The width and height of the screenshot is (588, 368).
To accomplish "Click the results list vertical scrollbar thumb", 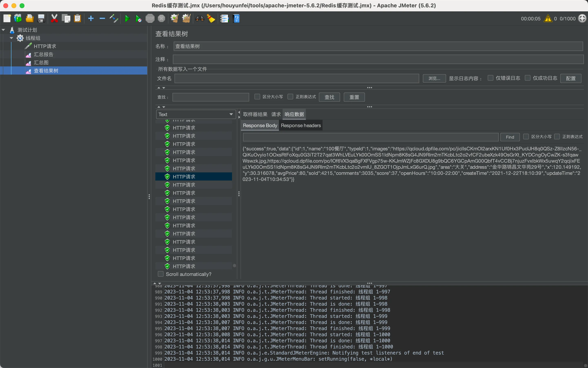I will pyautogui.click(x=234, y=266).
